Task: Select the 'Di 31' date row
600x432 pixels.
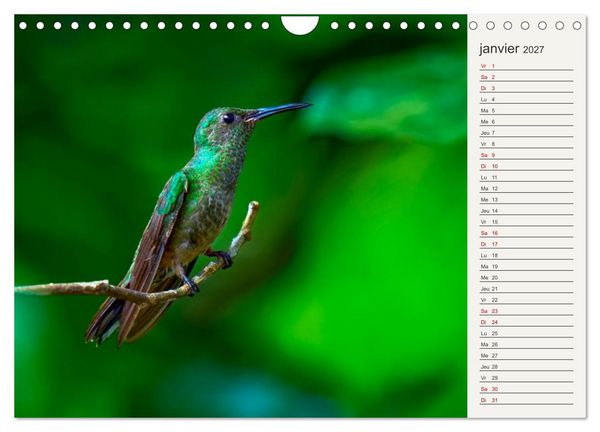Action: click(527, 400)
